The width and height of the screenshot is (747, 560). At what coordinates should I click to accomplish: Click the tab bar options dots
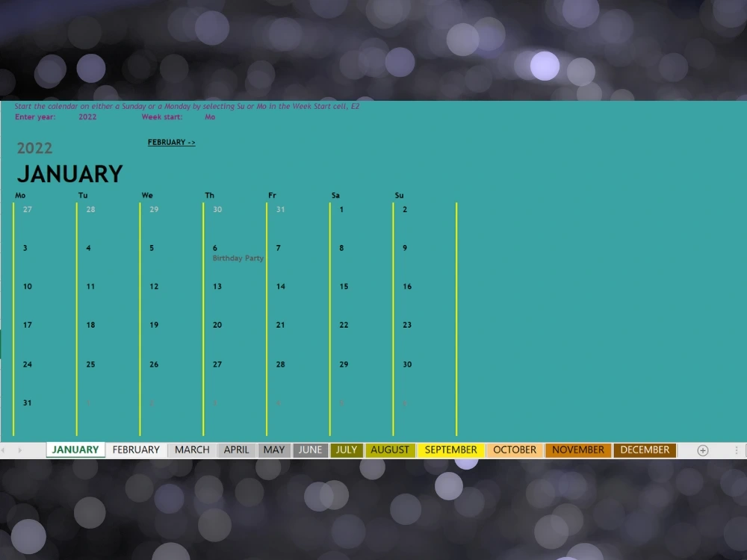point(736,450)
